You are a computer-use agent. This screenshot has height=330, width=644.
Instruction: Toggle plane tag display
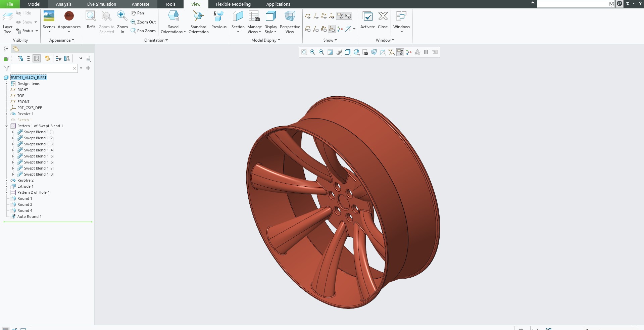pyautogui.click(x=308, y=29)
